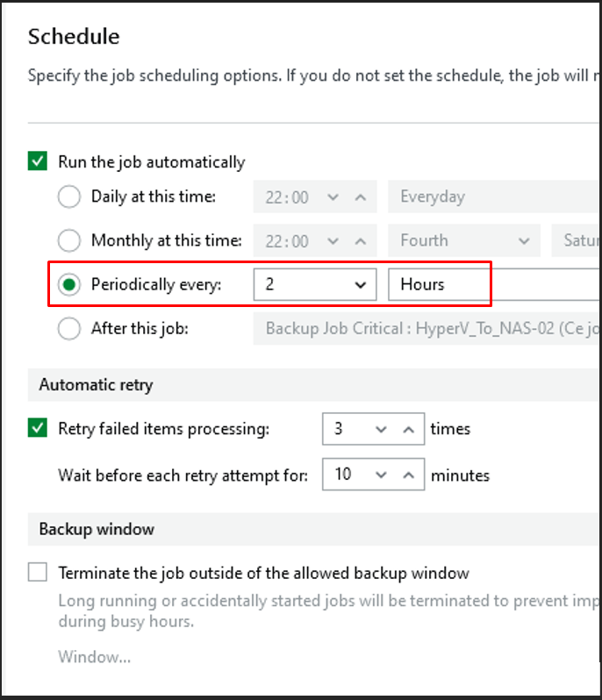Increase retry times count
602x700 pixels.
point(407,429)
